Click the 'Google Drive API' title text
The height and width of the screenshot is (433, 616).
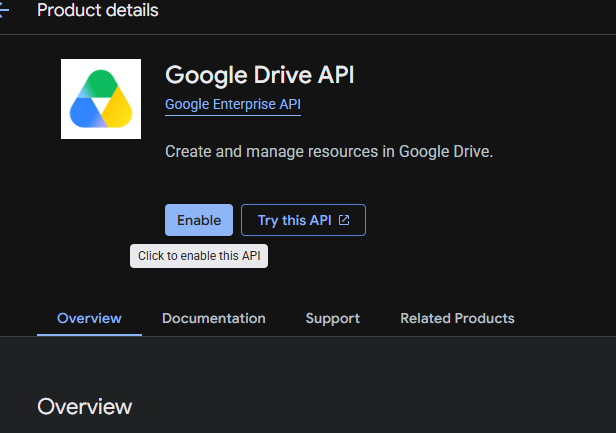[x=260, y=75]
